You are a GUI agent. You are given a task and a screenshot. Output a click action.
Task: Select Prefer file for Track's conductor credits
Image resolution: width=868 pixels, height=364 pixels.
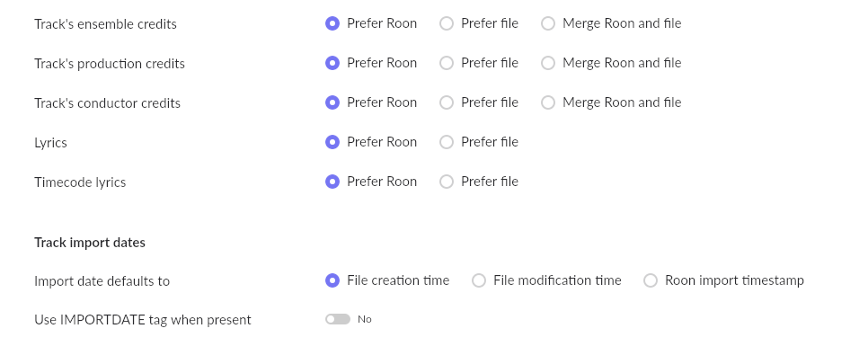click(x=447, y=102)
